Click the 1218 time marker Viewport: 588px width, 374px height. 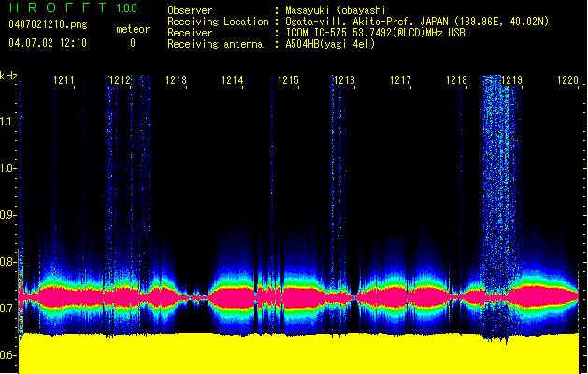click(x=456, y=80)
